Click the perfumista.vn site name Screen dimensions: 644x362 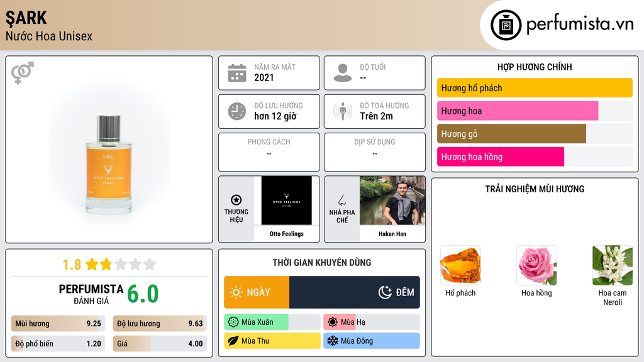tap(579, 24)
